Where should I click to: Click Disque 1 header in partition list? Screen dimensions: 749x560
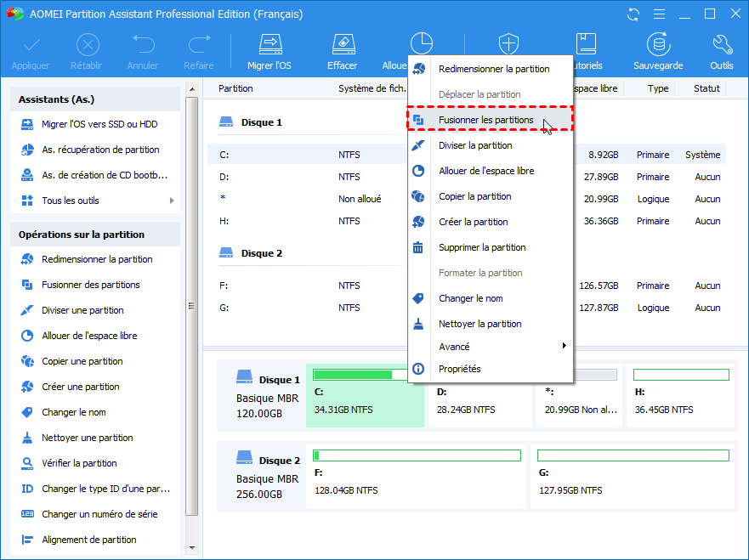[x=251, y=122]
